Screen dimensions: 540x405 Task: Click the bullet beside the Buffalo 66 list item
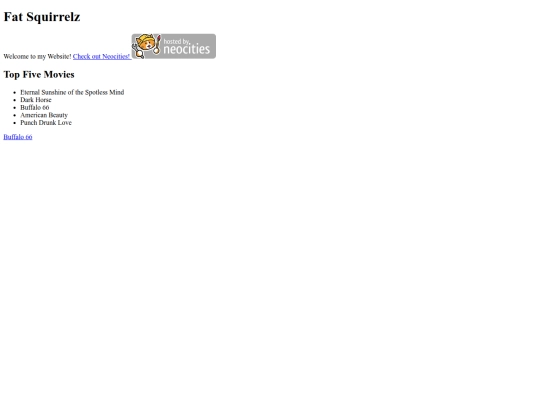(x=14, y=108)
